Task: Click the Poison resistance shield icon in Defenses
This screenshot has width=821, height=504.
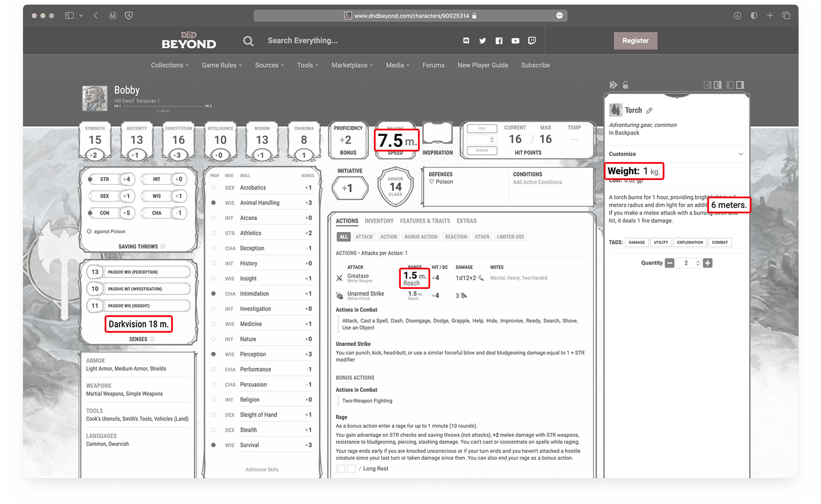Action: [x=431, y=182]
